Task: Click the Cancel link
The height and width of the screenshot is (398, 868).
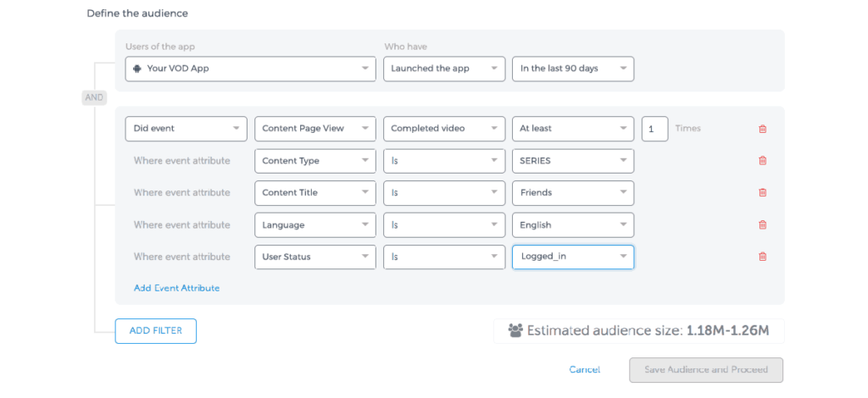Action: point(584,370)
